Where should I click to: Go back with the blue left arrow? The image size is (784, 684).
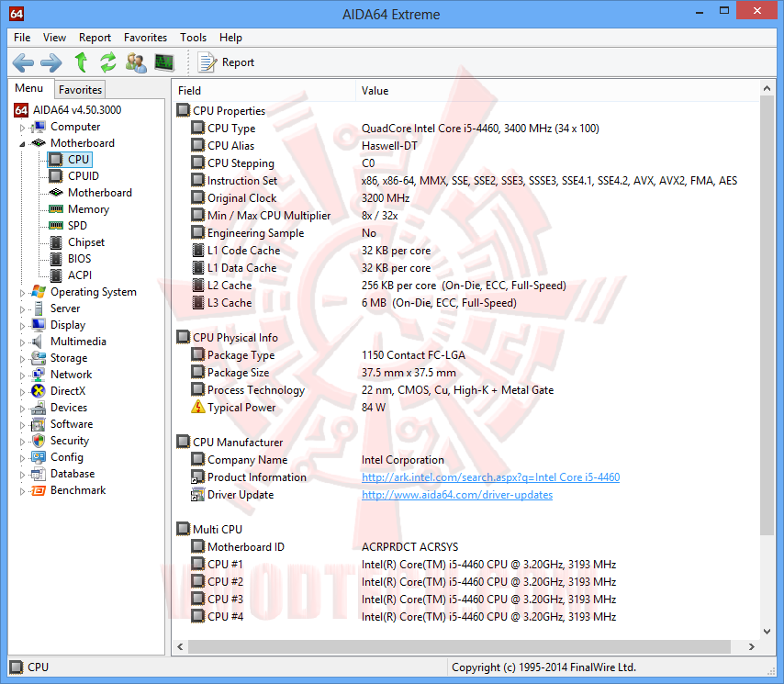click(23, 62)
